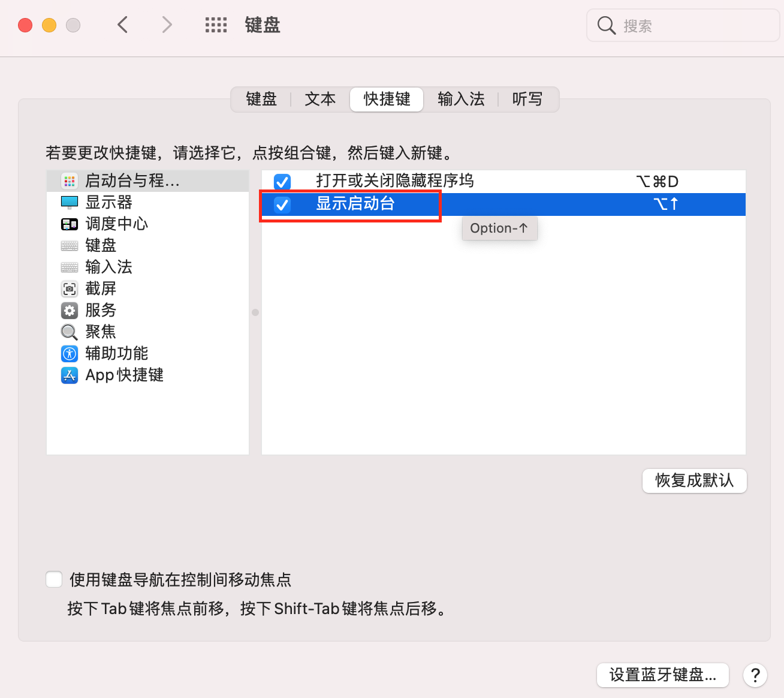Click the back navigation arrow
Screen dimensions: 784x698
[123, 25]
